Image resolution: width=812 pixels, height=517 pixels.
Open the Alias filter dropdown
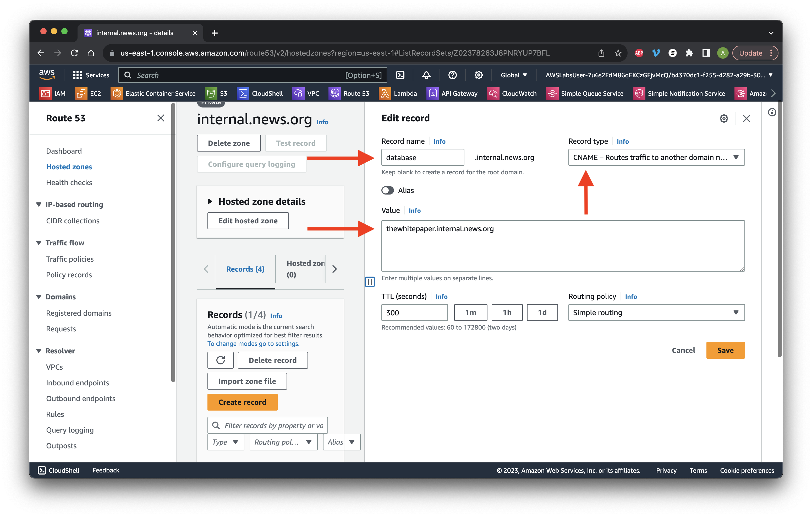pyautogui.click(x=341, y=442)
